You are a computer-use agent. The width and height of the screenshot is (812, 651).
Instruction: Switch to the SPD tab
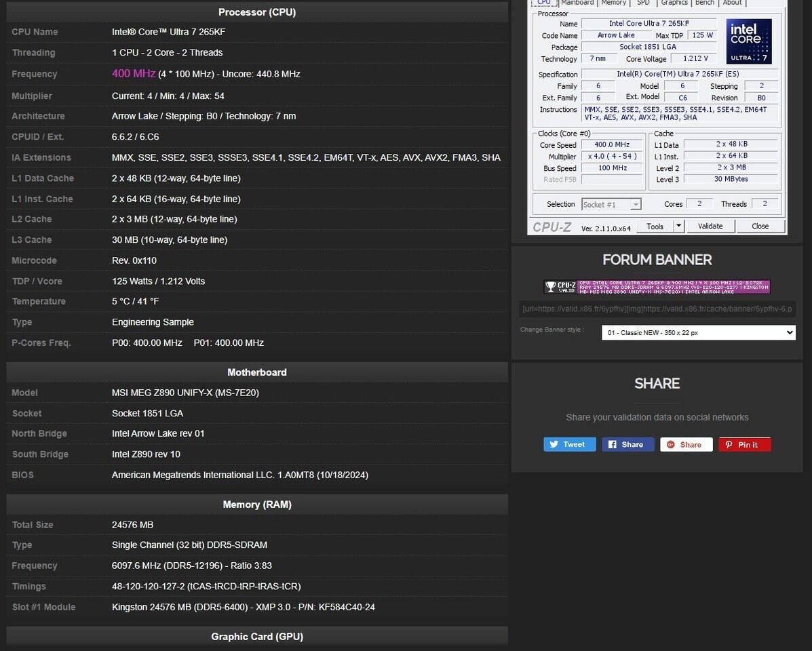643,3
